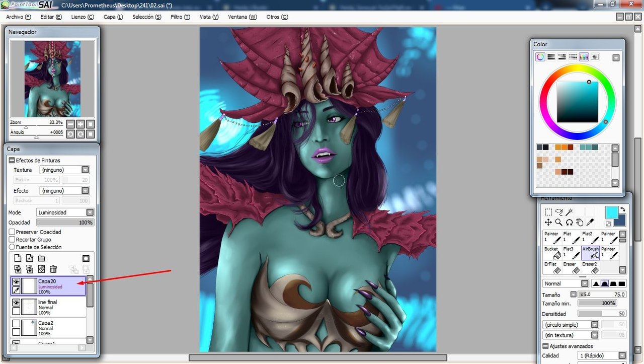Open Color panel options dropdown arrow
Viewport: 644px width, 364px height.
click(x=616, y=58)
